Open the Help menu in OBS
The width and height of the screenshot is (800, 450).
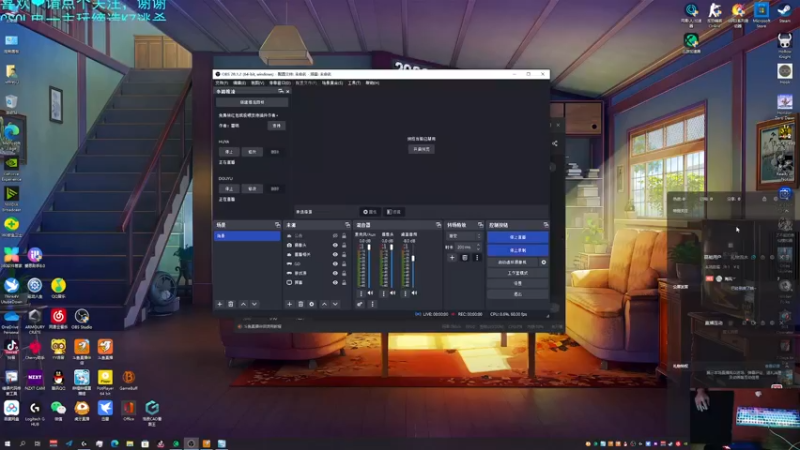click(372, 83)
